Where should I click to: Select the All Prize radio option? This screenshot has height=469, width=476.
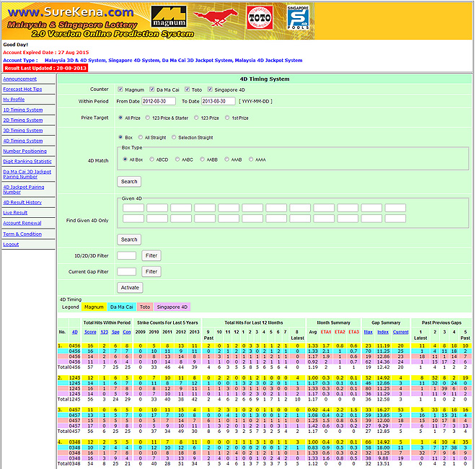point(120,118)
